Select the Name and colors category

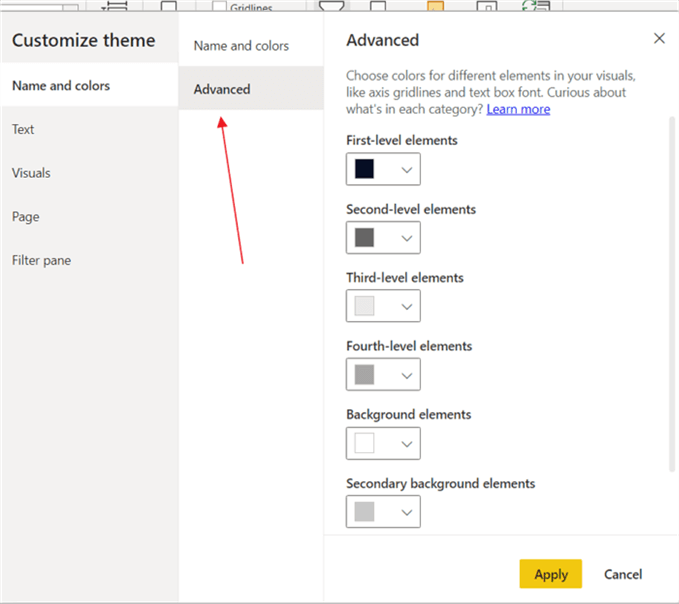[89, 85]
